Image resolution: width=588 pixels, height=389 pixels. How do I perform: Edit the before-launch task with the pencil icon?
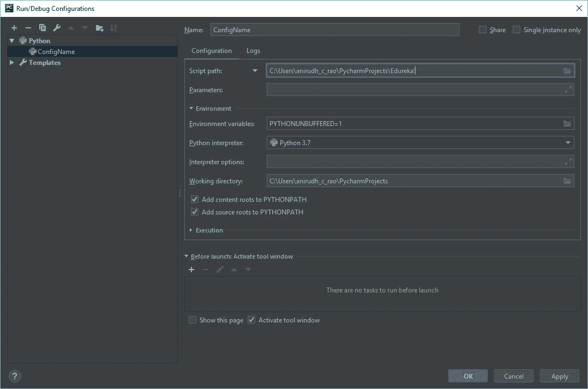tap(220, 270)
